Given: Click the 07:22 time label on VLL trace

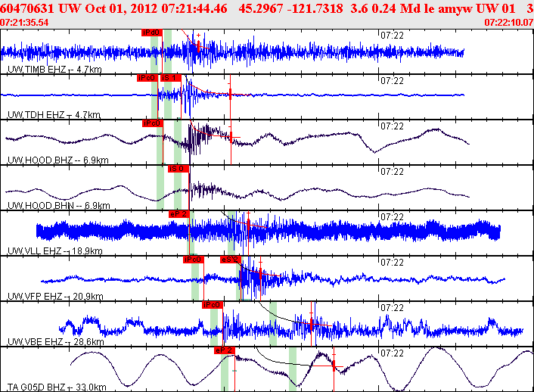Looking at the screenshot, I should point(392,217).
